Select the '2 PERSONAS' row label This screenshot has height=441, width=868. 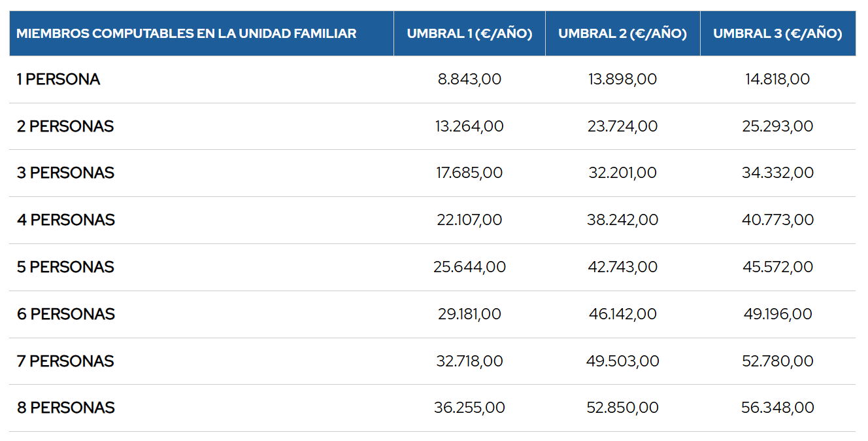(65, 126)
